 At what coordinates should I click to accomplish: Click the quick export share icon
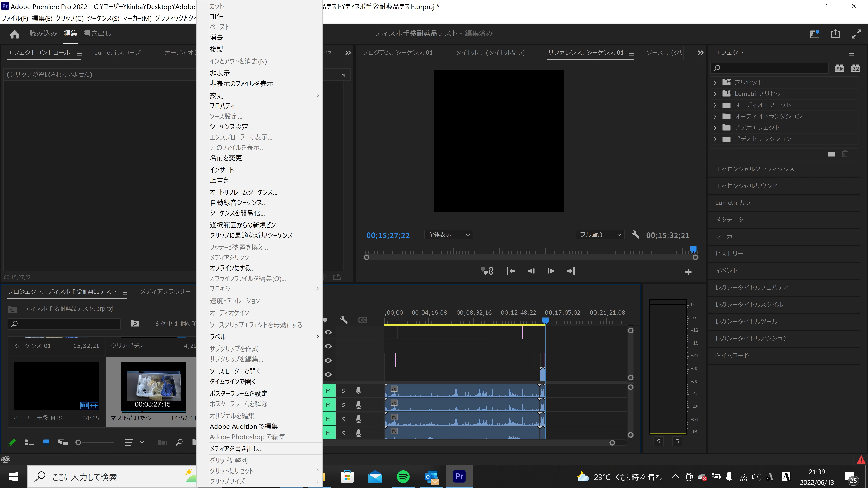[x=835, y=34]
